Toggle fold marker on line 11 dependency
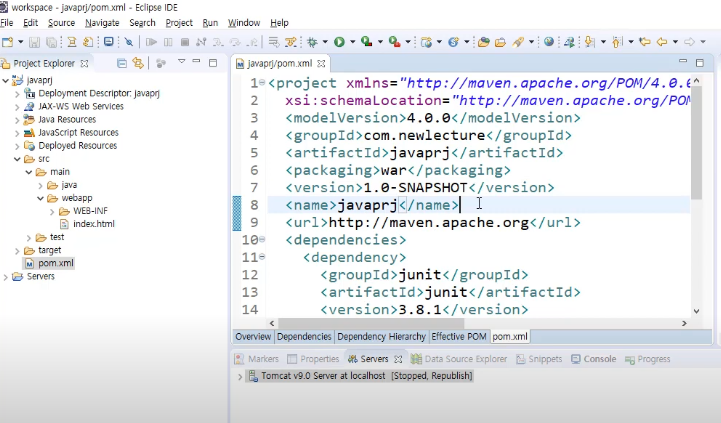Image resolution: width=721 pixels, height=423 pixels. click(262, 257)
